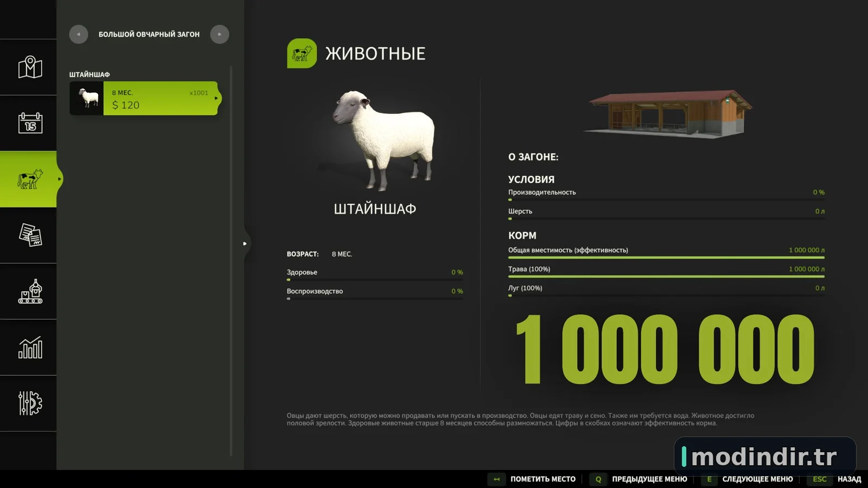This screenshot has height=488, width=868.
Task: Click the 0 % value for Производительность
Action: pyautogui.click(x=819, y=192)
